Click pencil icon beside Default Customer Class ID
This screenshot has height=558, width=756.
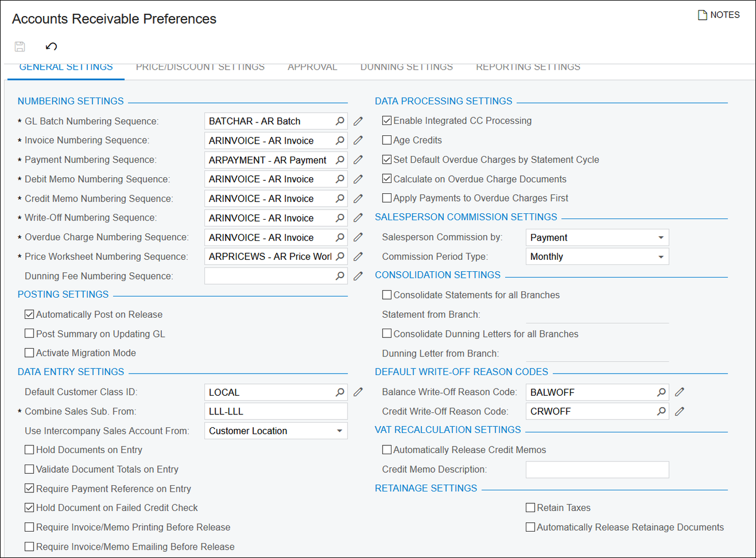358,392
